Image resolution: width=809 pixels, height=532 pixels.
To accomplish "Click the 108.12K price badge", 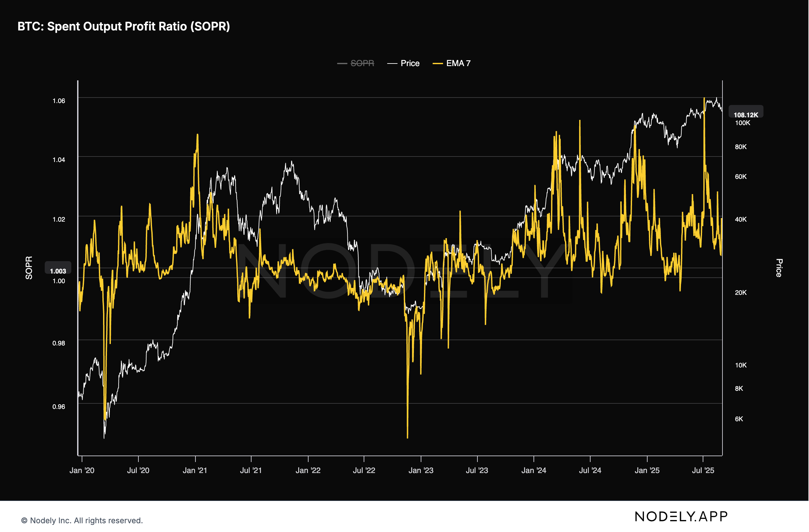I will point(745,115).
